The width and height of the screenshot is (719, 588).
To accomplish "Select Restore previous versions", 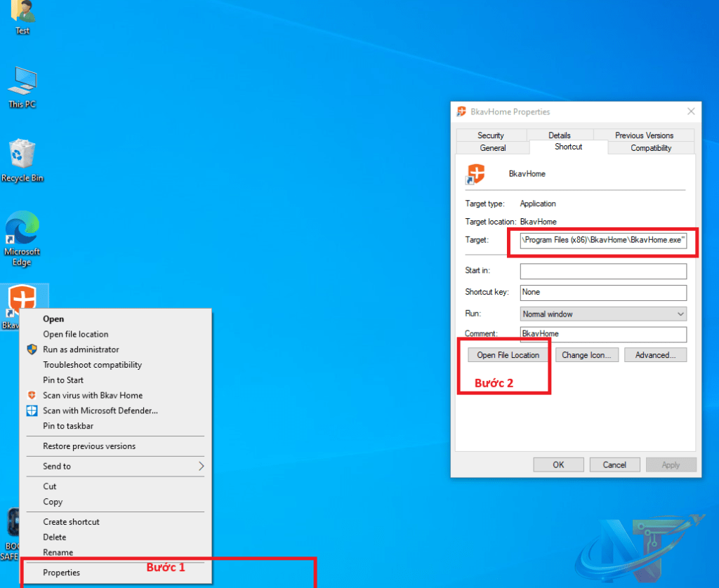I will [x=116, y=446].
